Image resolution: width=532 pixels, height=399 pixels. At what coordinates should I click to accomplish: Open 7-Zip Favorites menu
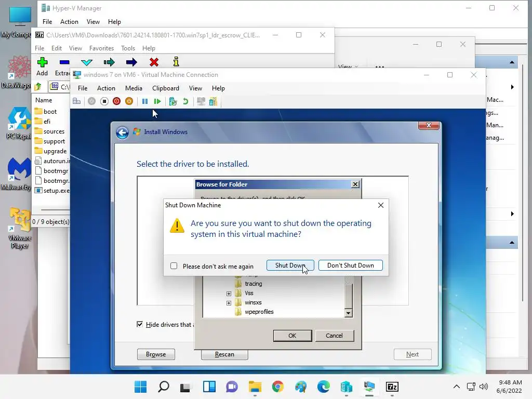pos(101,48)
